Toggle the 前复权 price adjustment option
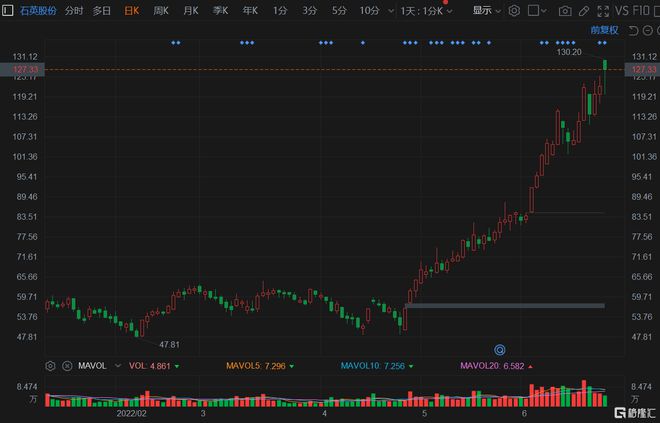 604,30
